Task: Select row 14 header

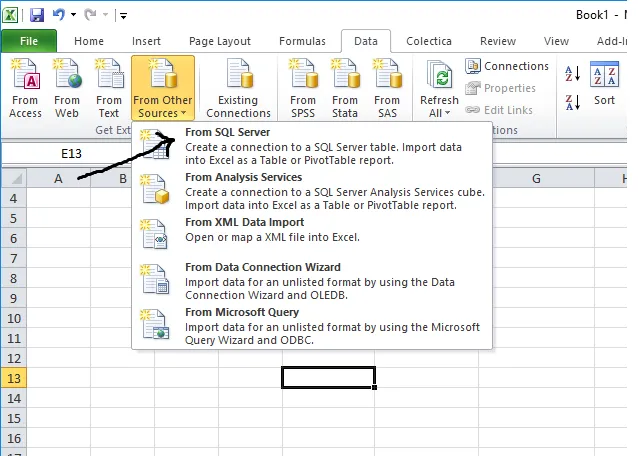Action: point(14,398)
